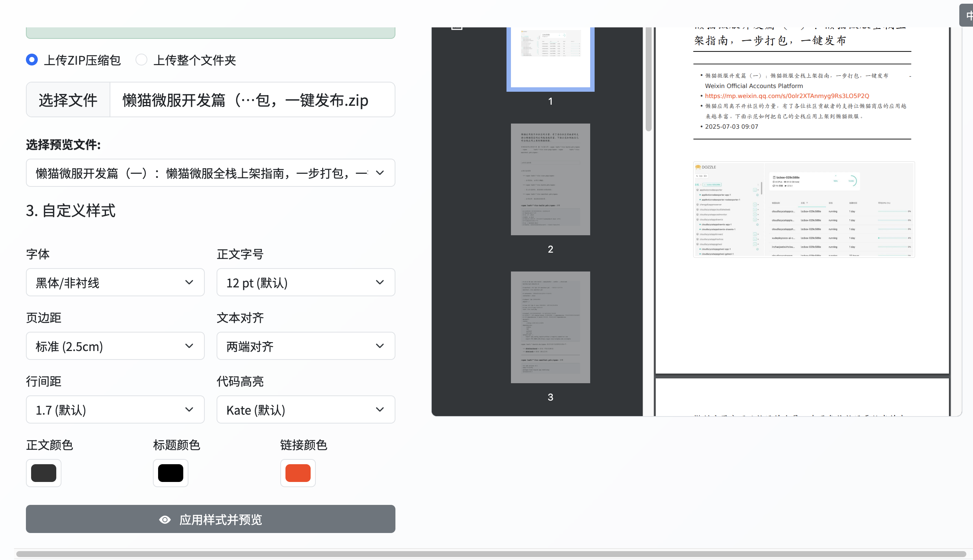Click the 选择文件 choose file button
This screenshot has width=973, height=560.
[68, 99]
